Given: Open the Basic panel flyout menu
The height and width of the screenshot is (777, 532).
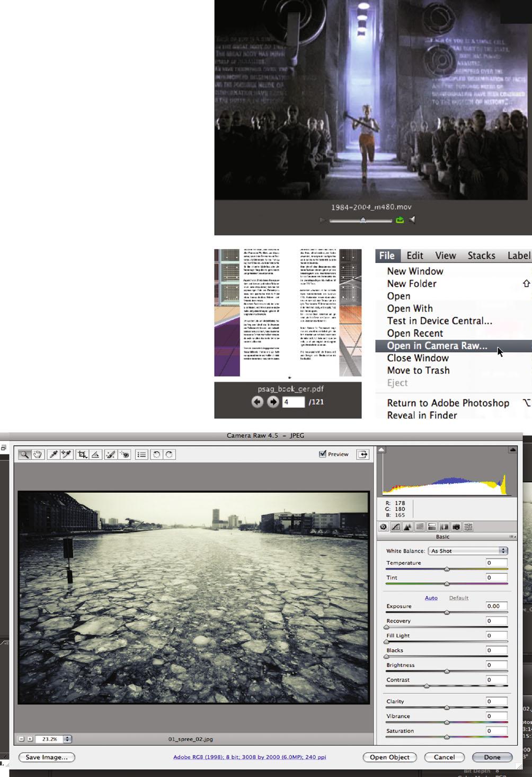Looking at the screenshot, I should click(x=512, y=537).
